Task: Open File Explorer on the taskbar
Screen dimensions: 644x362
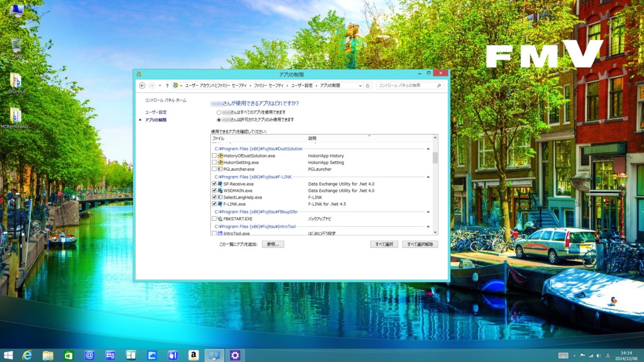Action: [48, 355]
